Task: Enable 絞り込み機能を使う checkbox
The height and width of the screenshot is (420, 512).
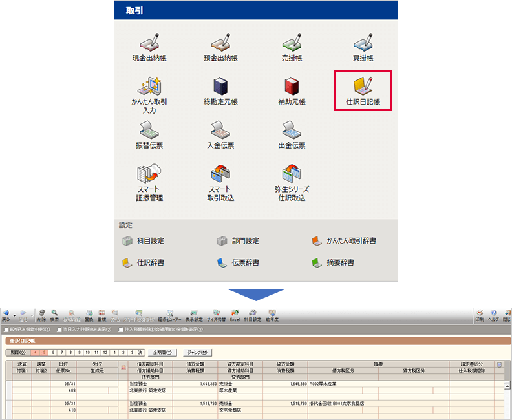Action: 6,330
